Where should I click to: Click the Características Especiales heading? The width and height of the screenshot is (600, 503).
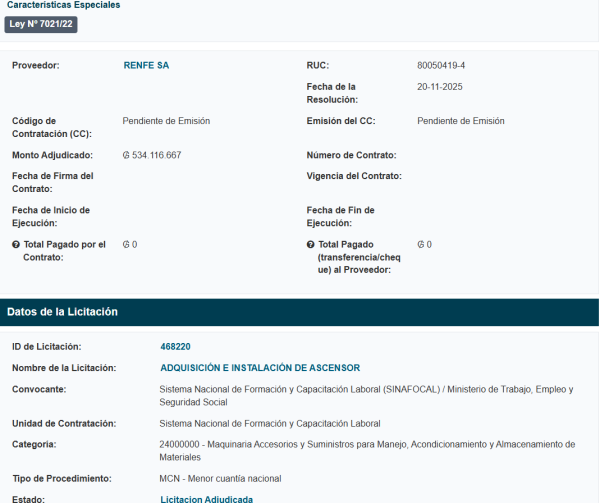[x=64, y=5]
